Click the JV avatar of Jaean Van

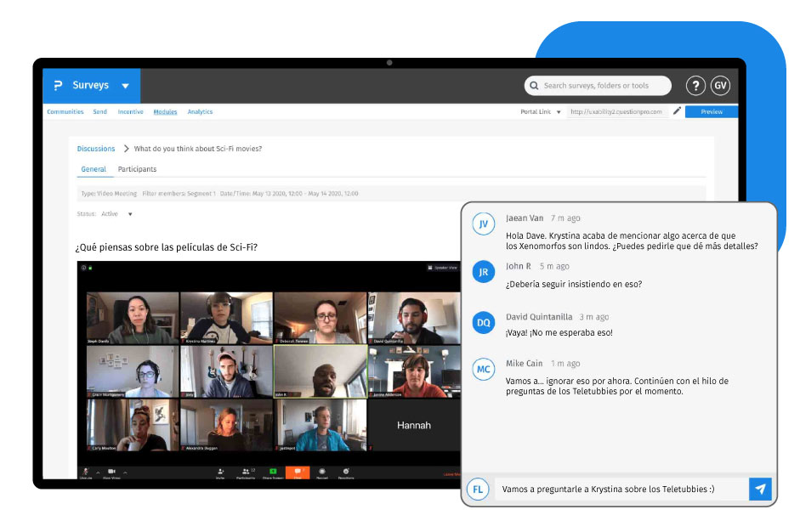point(483,224)
